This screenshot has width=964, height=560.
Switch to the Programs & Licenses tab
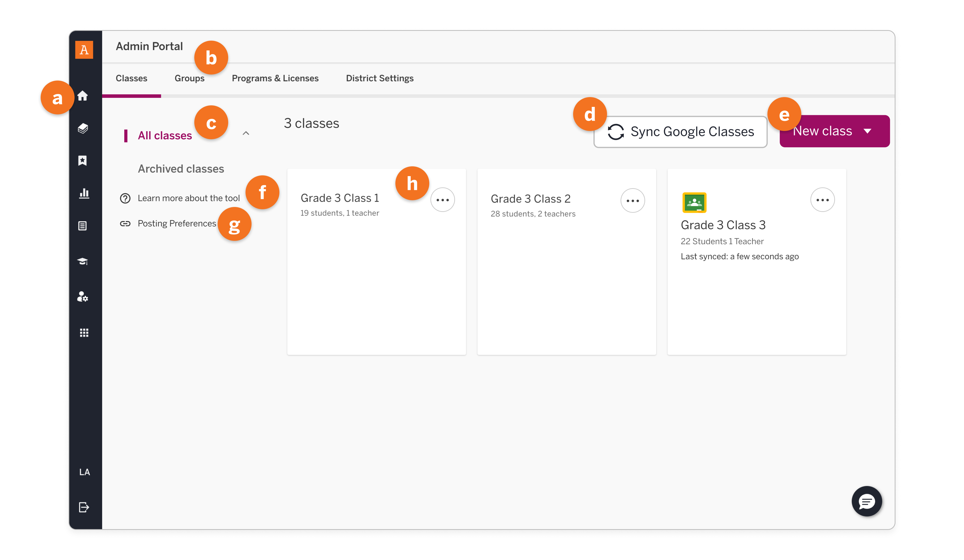point(275,78)
